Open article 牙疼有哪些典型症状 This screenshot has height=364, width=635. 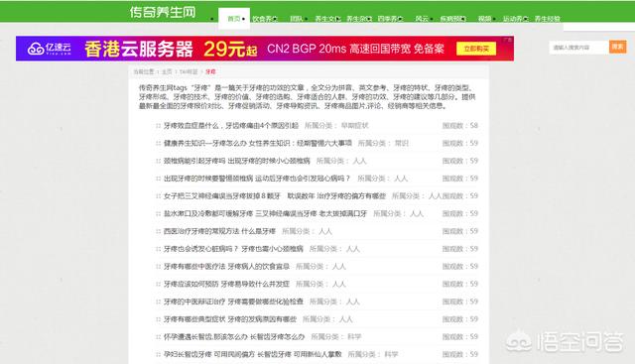[230, 319]
